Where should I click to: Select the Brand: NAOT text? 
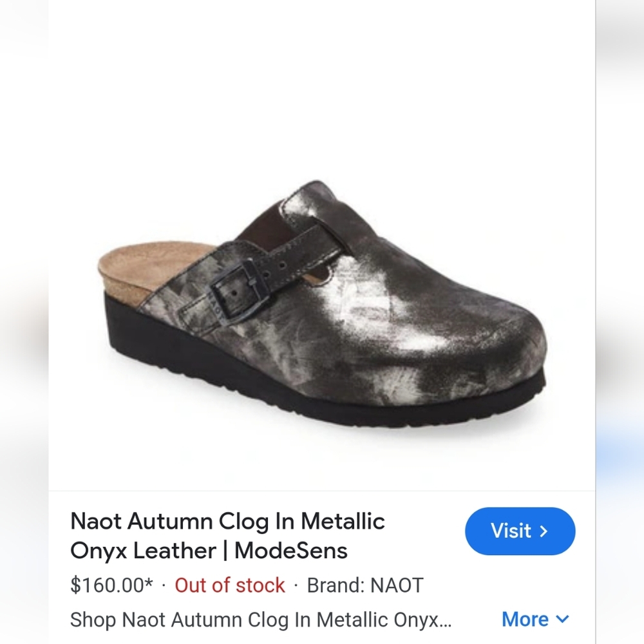(x=365, y=585)
